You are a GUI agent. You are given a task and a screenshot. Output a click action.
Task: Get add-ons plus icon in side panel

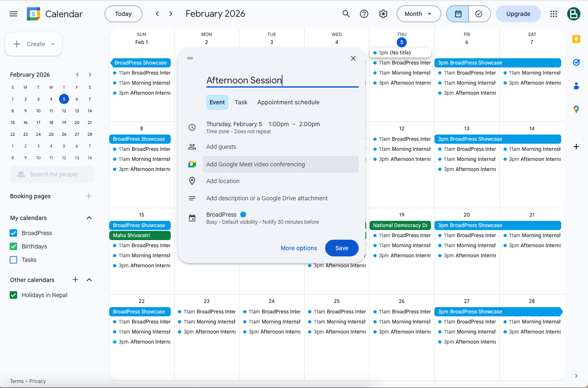tap(576, 147)
